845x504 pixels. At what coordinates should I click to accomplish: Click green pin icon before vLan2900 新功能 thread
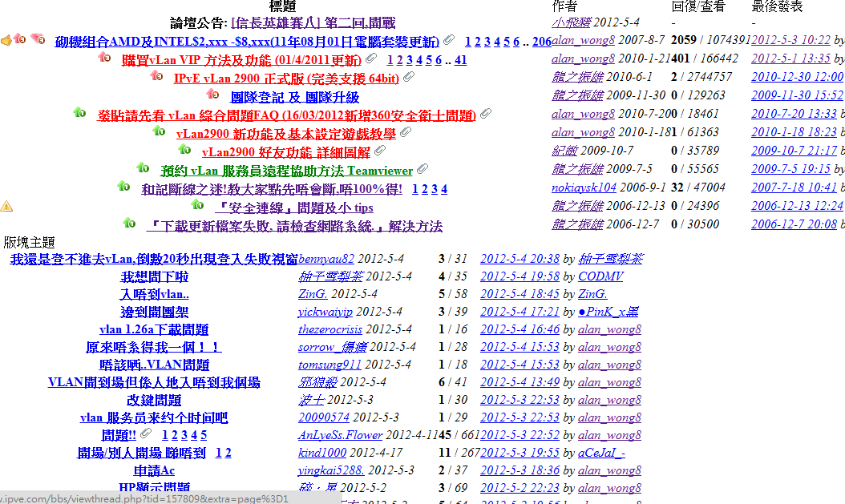click(159, 131)
